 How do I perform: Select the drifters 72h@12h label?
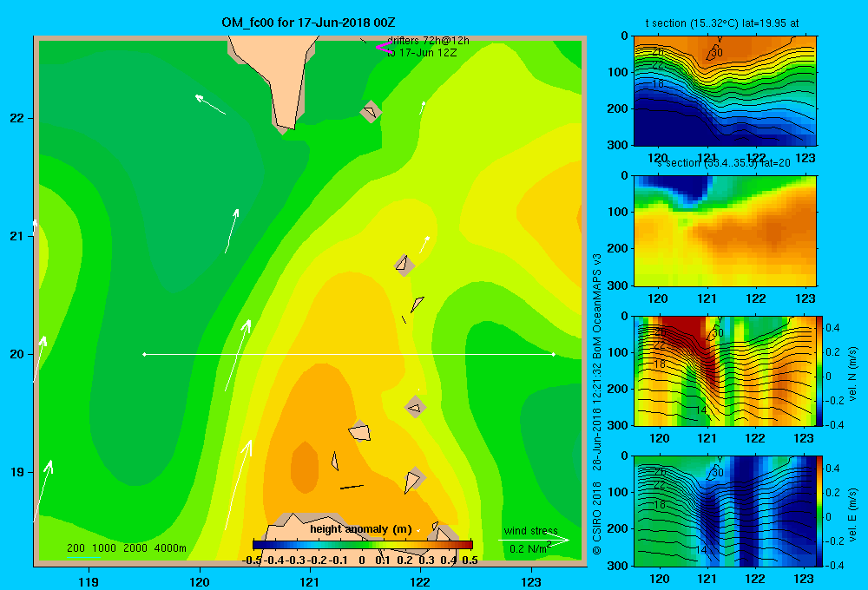428,41
